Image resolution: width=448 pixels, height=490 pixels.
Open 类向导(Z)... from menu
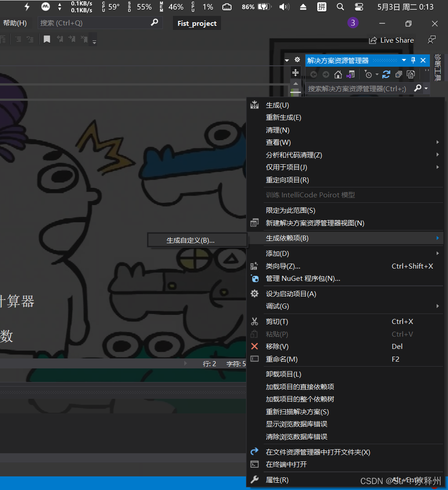click(345, 266)
